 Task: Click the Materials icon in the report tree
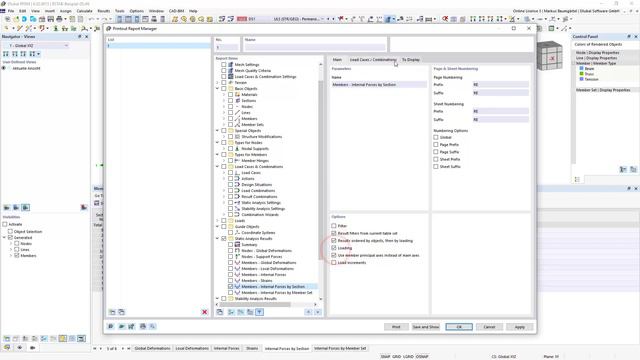[x=237, y=94]
